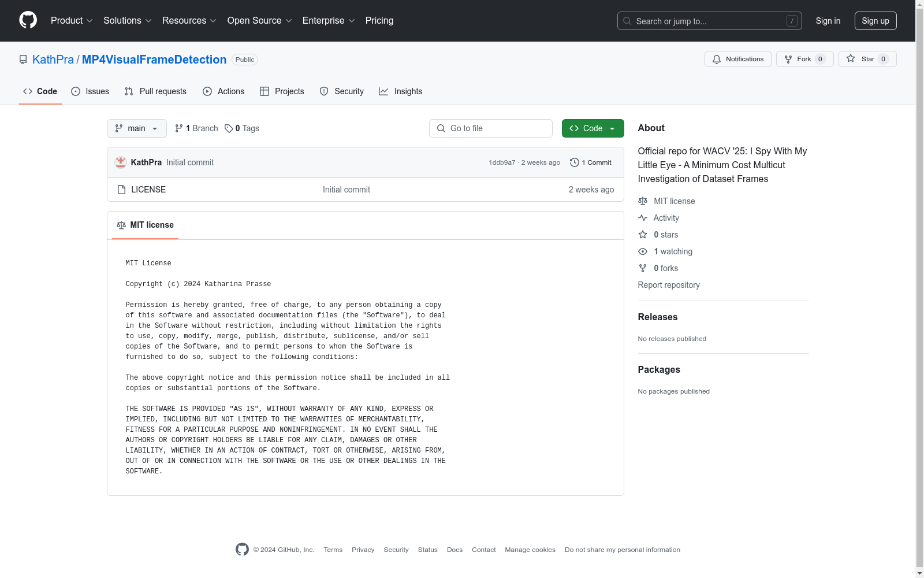Click the footer GitHub logo
This screenshot has height=578, width=924.
[242, 549]
